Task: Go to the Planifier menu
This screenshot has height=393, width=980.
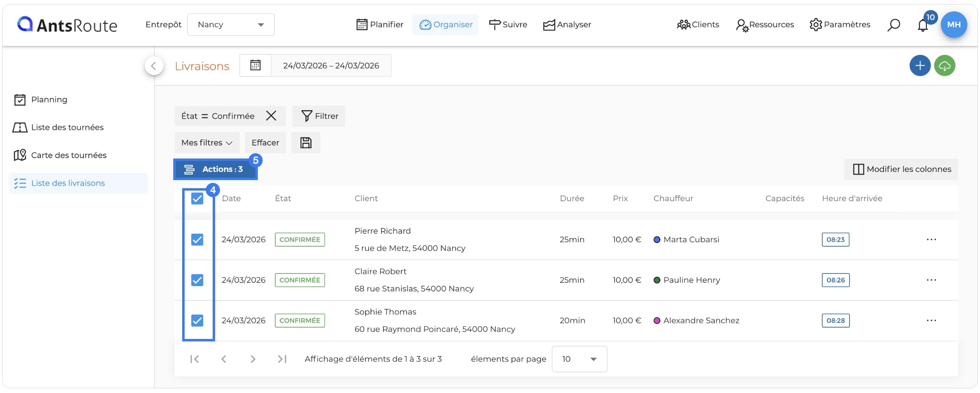Action: click(x=380, y=25)
